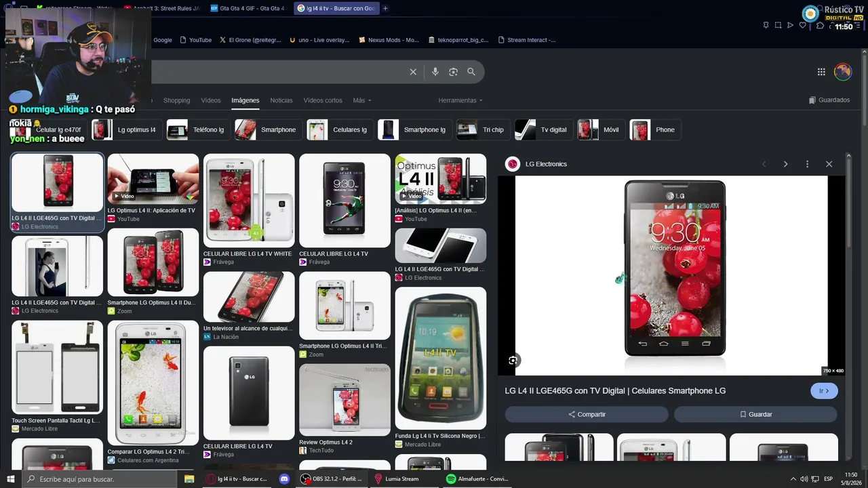Open 'teknoparrot_big_c...' bookmark

click(458, 40)
